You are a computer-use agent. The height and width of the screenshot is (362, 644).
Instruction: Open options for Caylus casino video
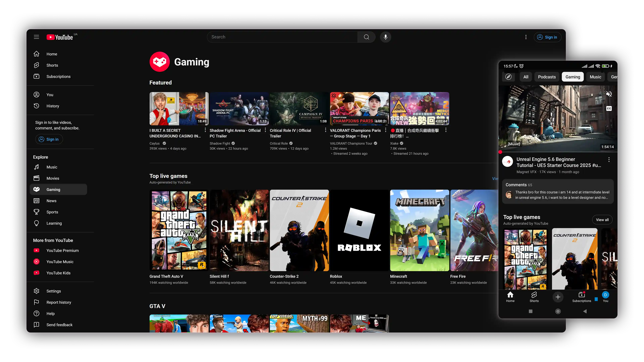205,130
